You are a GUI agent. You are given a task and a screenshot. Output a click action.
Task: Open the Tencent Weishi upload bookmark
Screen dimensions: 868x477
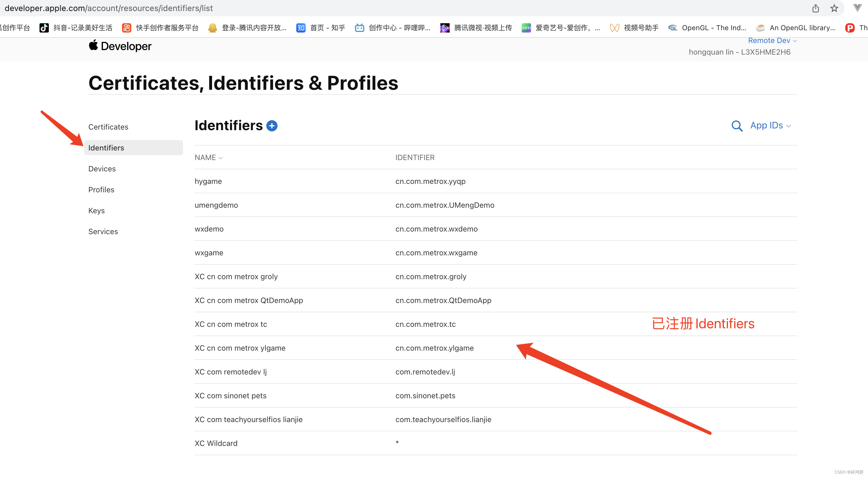476,28
